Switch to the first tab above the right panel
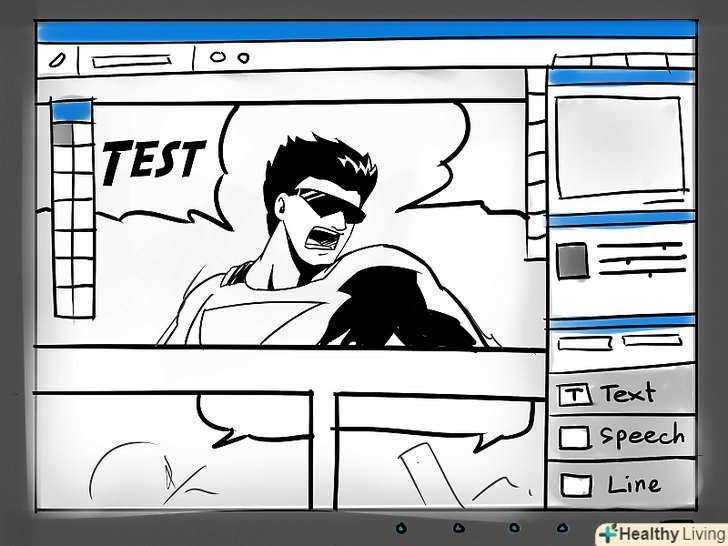The image size is (728, 546). coord(572,61)
